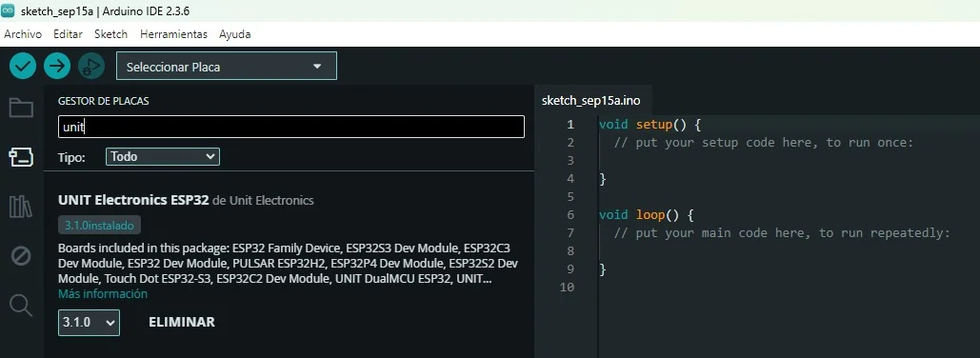Click the Arduino IDE logo in title bar

tap(9, 10)
